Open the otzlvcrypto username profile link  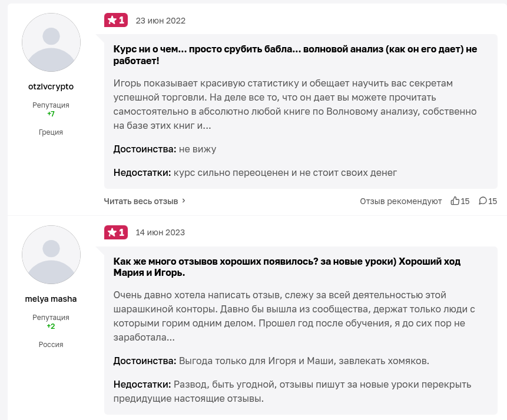(x=51, y=86)
